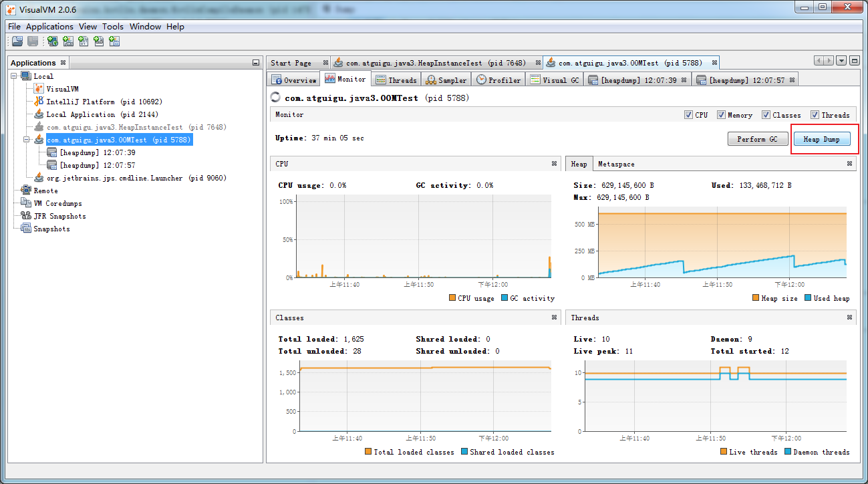Uncheck the Classes checkbox

pos(766,115)
